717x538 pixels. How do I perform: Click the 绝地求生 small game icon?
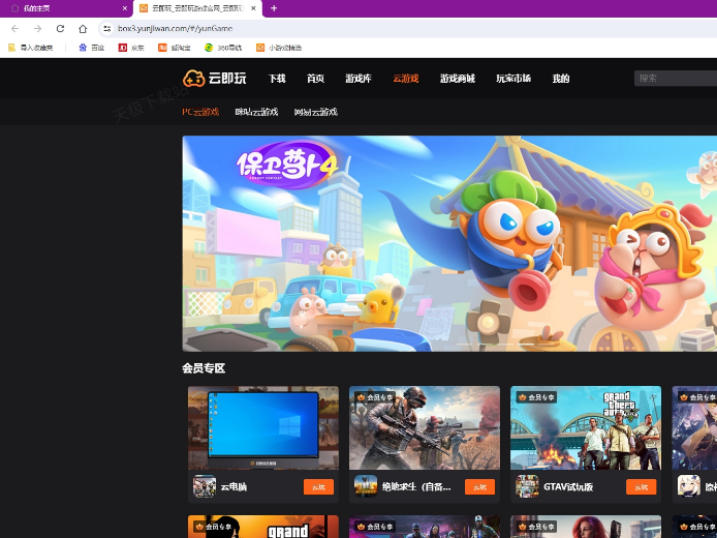pos(365,486)
